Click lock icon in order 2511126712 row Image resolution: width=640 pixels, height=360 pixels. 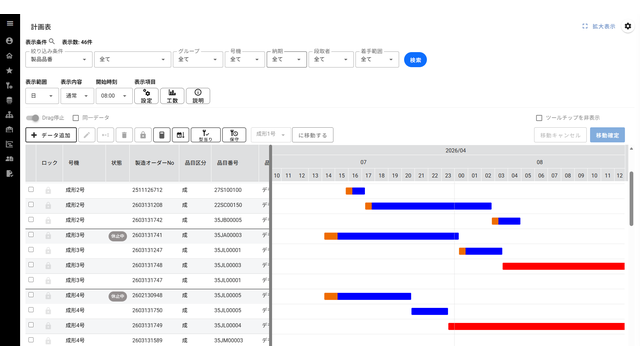tap(48, 190)
